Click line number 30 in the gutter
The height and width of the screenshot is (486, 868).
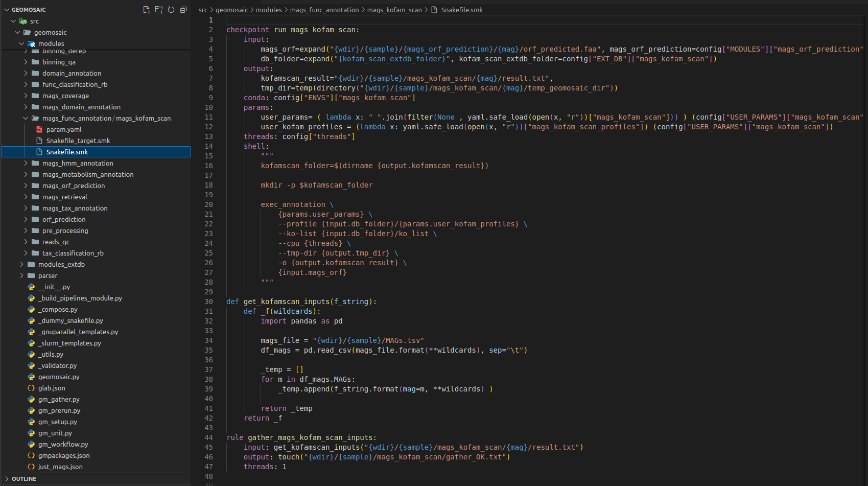(208, 302)
